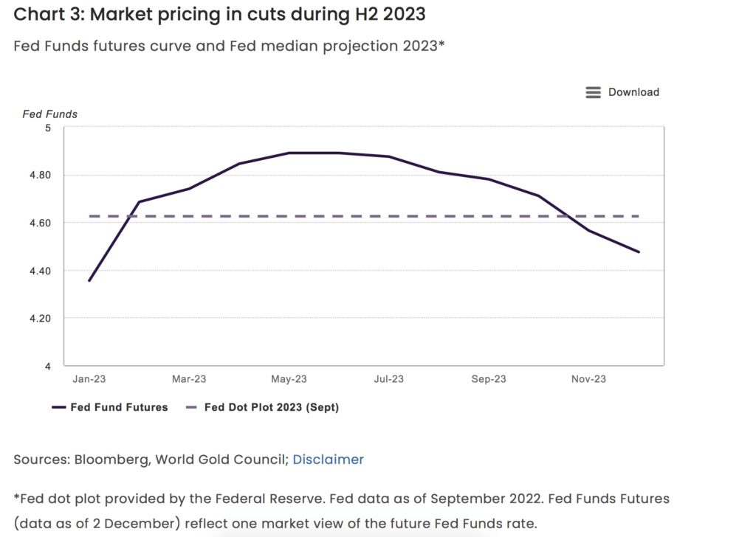This screenshot has height=537, width=756.
Task: Click the hamburger Download menu icon
Action: click(593, 92)
